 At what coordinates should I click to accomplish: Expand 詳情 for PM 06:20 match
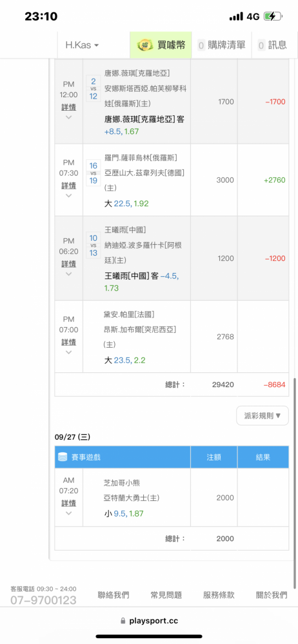[x=69, y=263]
